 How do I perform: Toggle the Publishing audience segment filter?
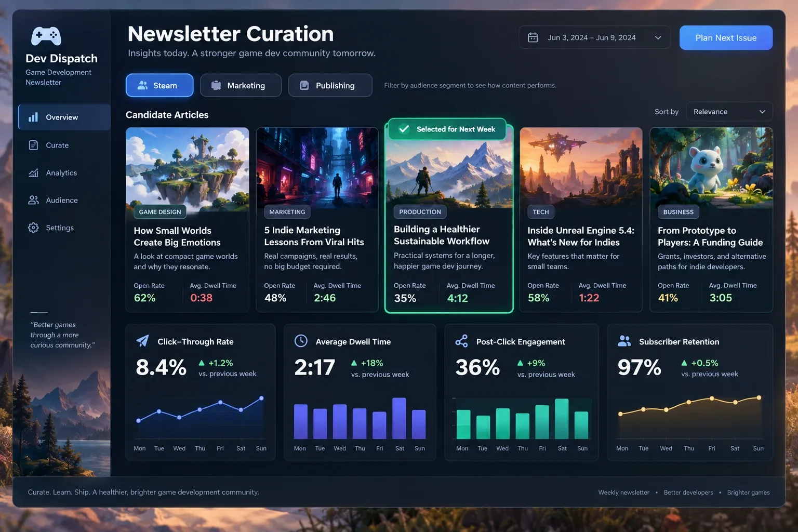pyautogui.click(x=330, y=85)
